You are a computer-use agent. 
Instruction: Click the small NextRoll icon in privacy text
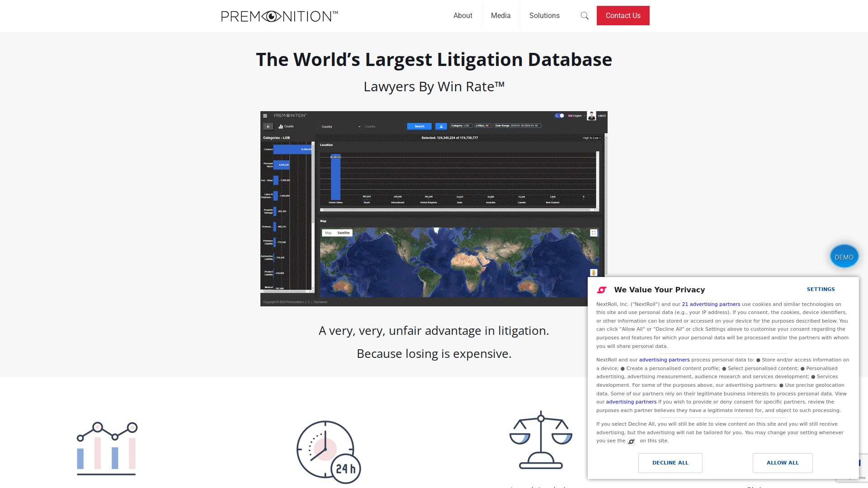[632, 441]
